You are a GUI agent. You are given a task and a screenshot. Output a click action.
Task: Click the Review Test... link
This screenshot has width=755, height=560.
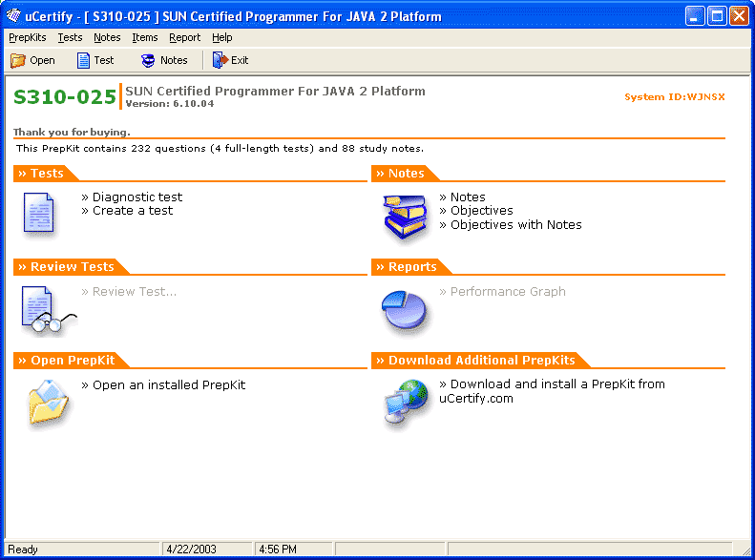coord(129,292)
